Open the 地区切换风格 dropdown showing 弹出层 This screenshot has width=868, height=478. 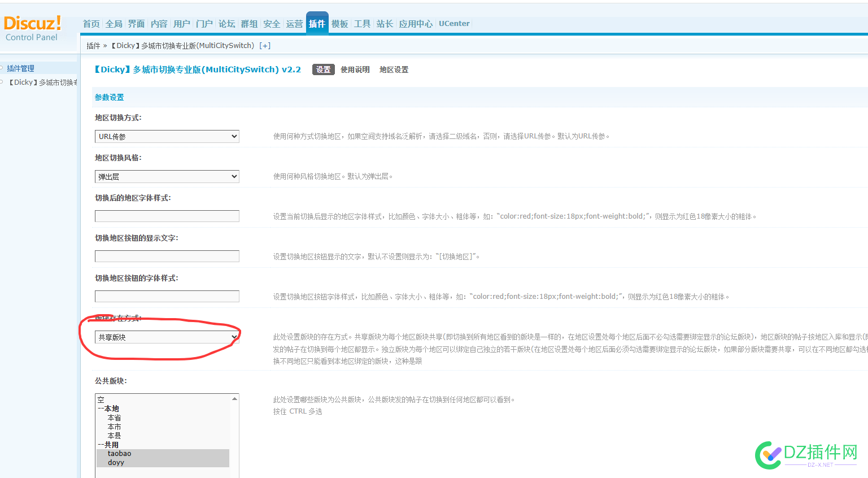[167, 176]
